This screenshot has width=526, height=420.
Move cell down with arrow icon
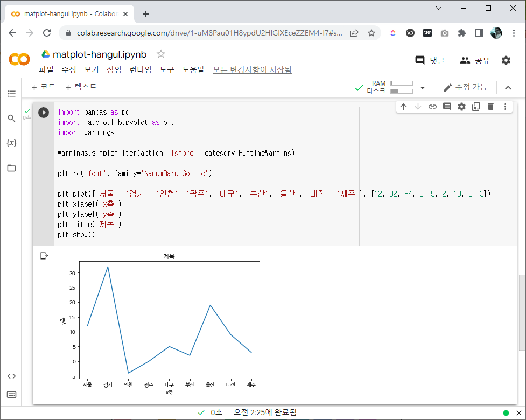pos(418,107)
